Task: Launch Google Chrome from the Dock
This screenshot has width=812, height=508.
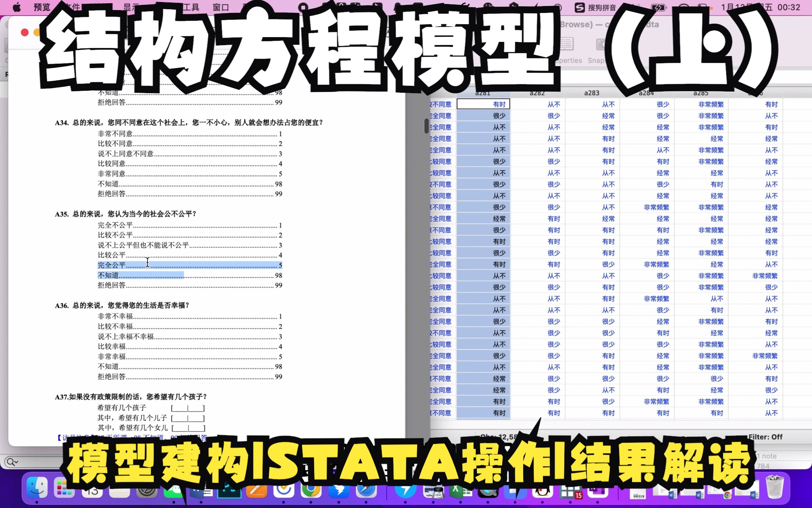Action: click(310, 489)
